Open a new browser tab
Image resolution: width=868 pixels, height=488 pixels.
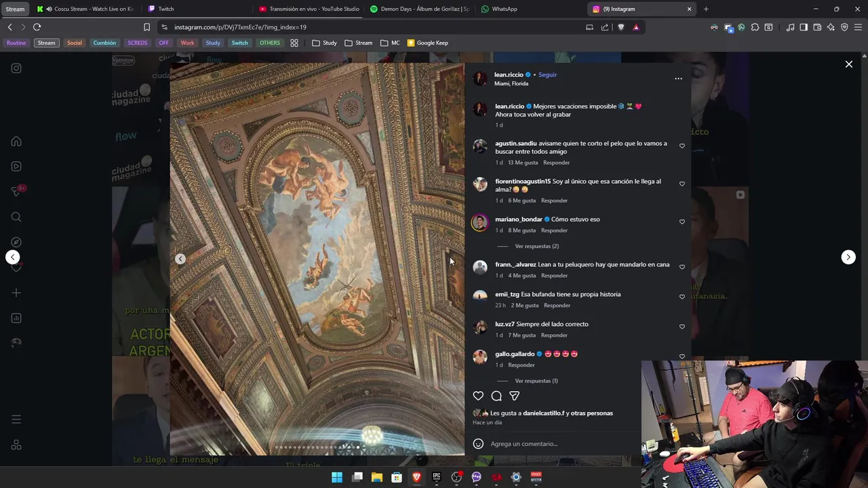pos(706,9)
